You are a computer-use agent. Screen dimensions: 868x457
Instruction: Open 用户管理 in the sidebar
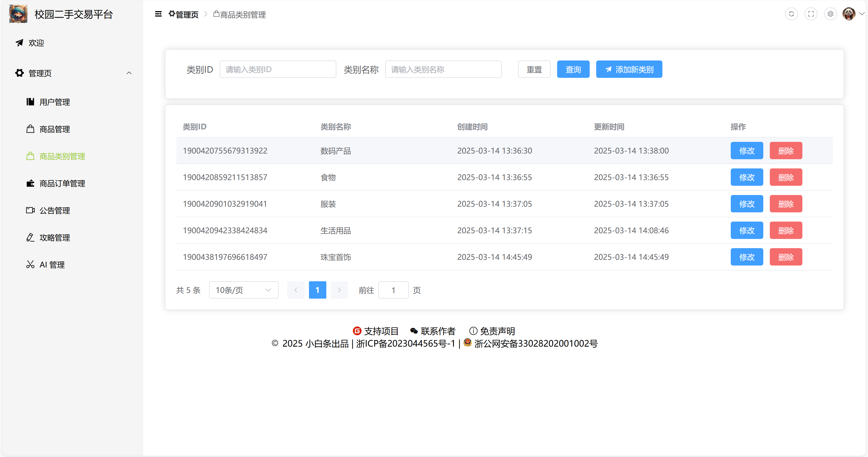coord(55,102)
